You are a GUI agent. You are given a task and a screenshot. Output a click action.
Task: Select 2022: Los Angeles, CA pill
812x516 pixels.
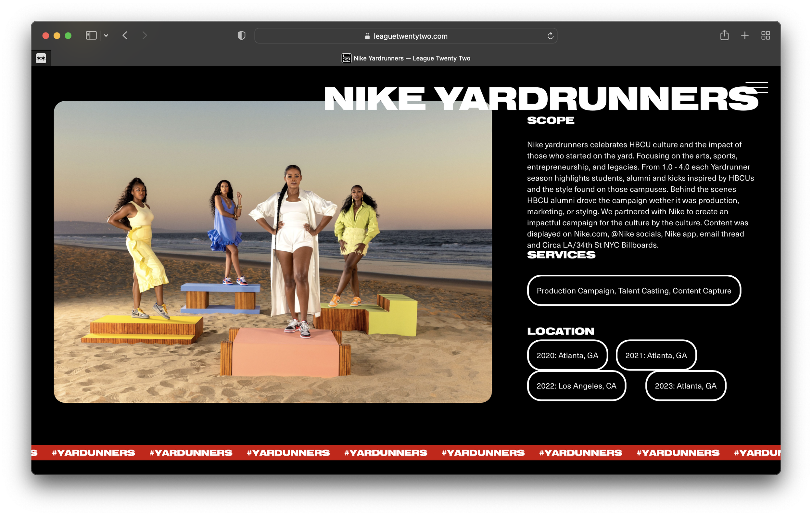576,385
